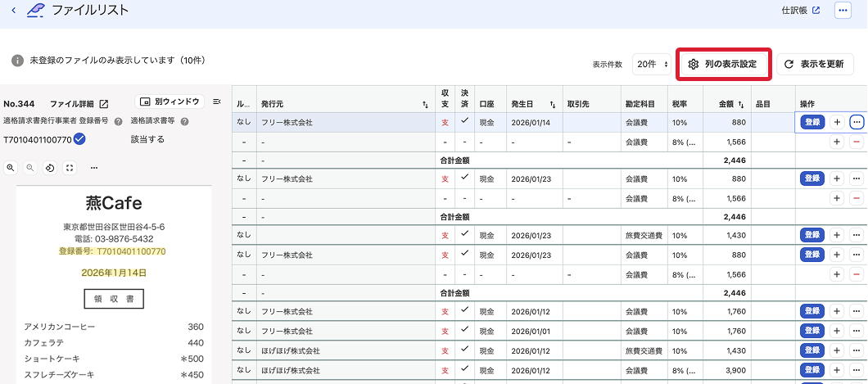The height and width of the screenshot is (384, 868).
Task: Click the info icon beside 未登録のファイルのみ表示
Action: tap(18, 60)
